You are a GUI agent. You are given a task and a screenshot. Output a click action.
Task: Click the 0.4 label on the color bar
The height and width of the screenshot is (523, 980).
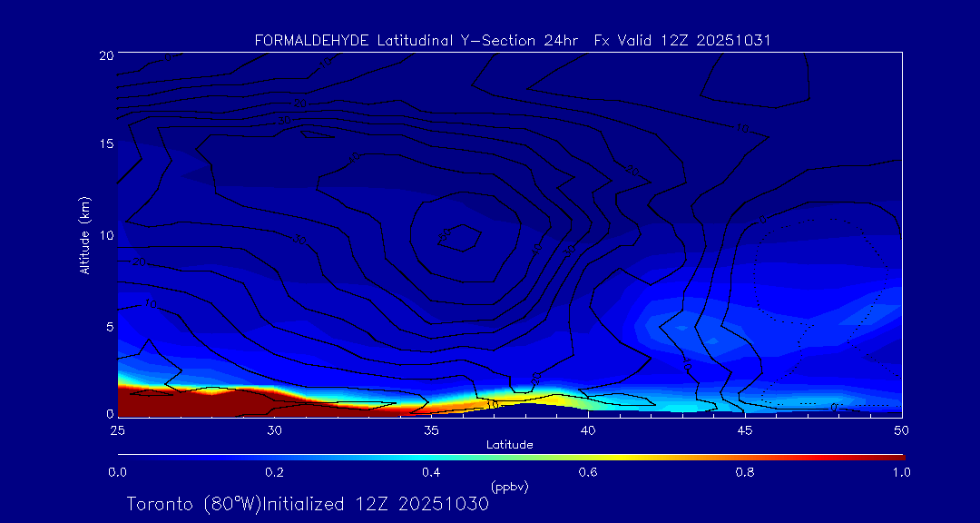[431, 472]
